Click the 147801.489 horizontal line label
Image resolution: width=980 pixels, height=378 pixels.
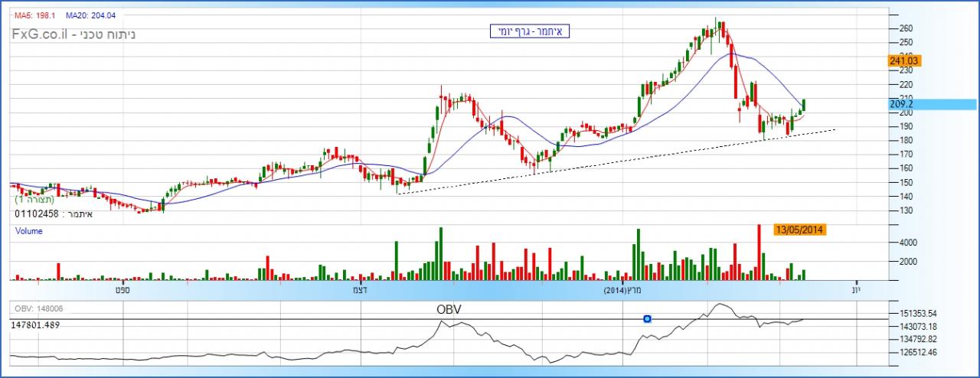[36, 325]
